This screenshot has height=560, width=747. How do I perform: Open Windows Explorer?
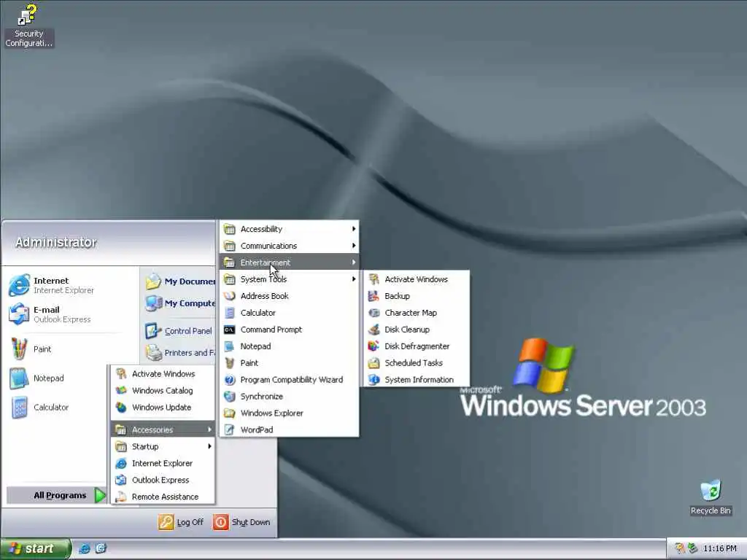tap(289, 413)
